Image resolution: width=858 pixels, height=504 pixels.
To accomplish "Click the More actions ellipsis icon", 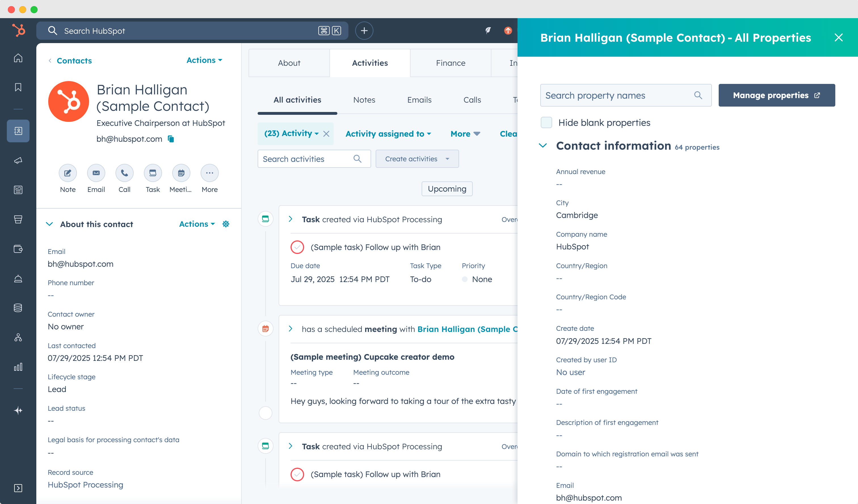I will click(x=209, y=173).
